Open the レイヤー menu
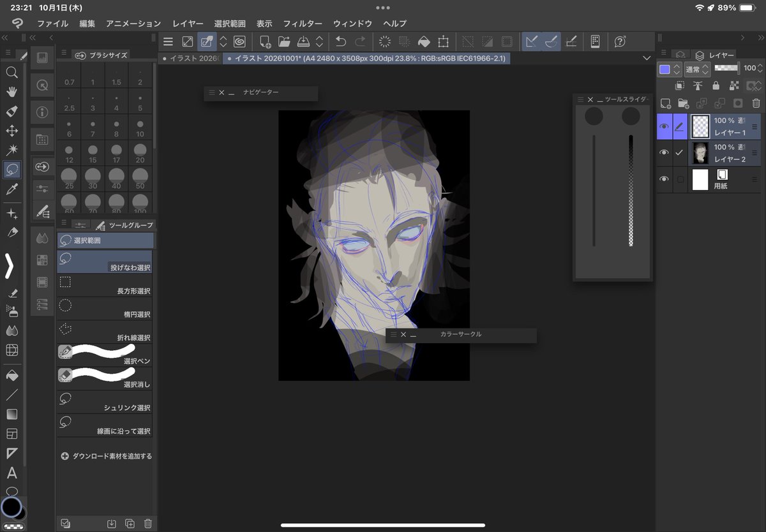The width and height of the screenshot is (766, 532). [188, 24]
